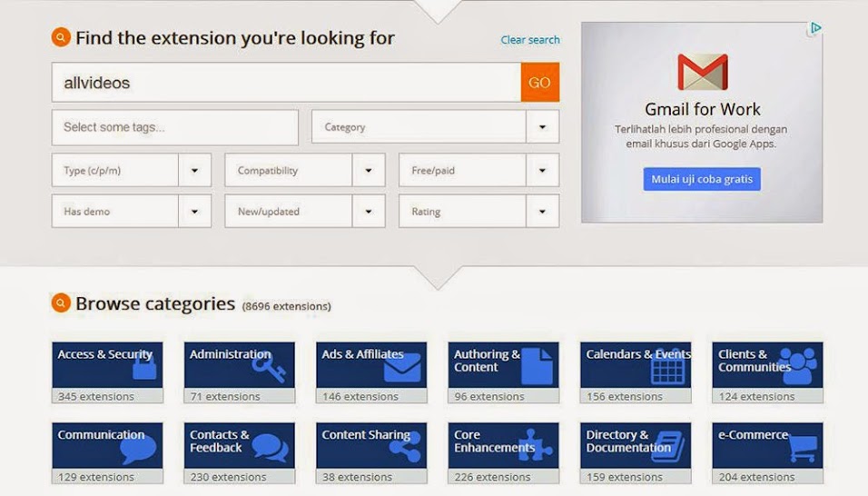Open the Administration key icon category
868x496 pixels.
coord(239,364)
